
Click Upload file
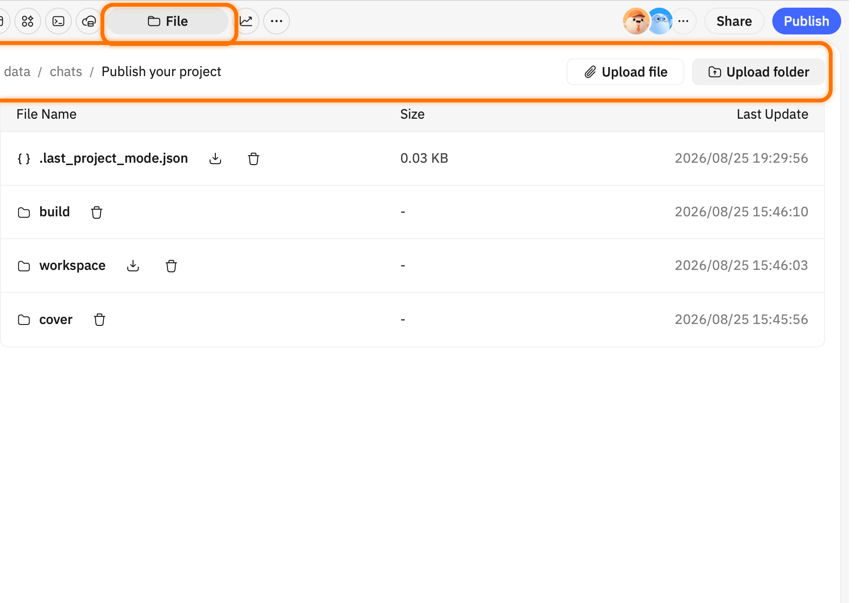point(625,72)
